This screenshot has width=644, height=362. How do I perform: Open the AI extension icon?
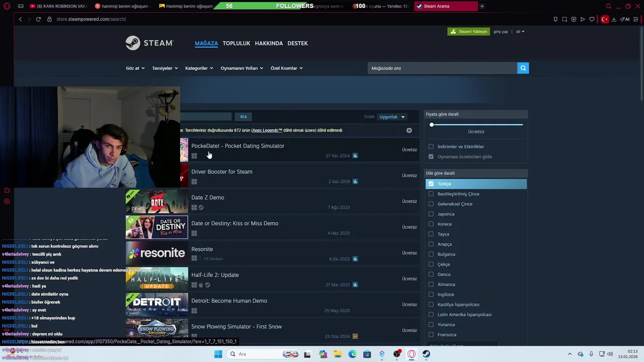click(x=625, y=19)
